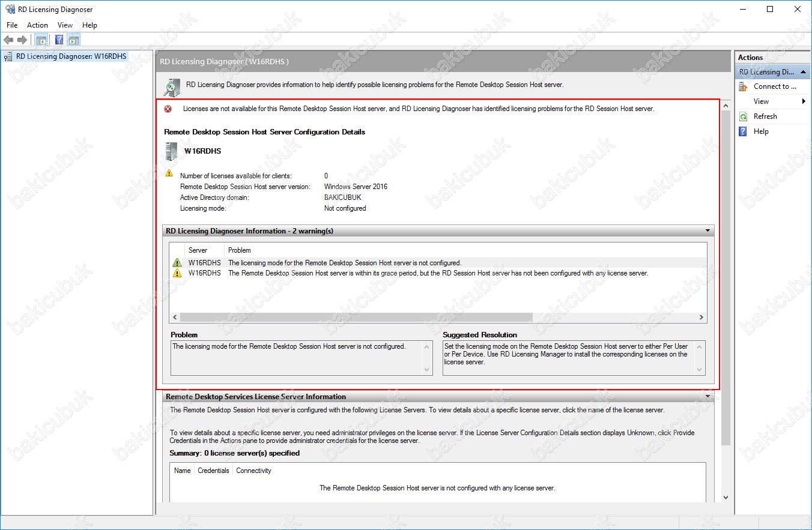Image resolution: width=812 pixels, height=530 pixels.
Task: Click left arrow of warnings list scrollbar
Action: pyautogui.click(x=175, y=317)
